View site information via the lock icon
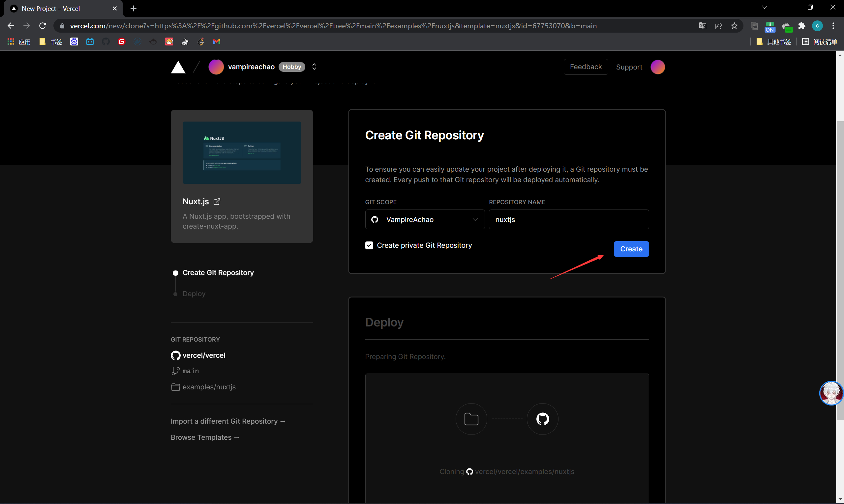The image size is (844, 504). pos(62,26)
